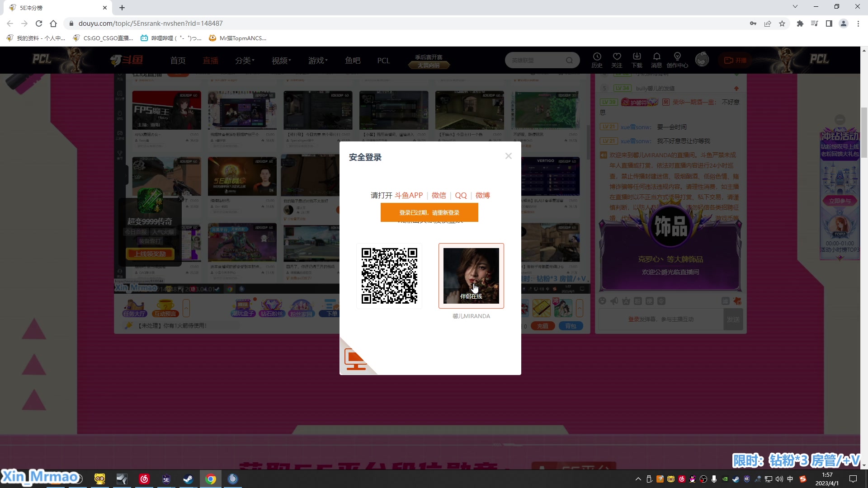Open the 任务大厅 icon below the player
Screen dimensions: 868x488
click(134, 308)
